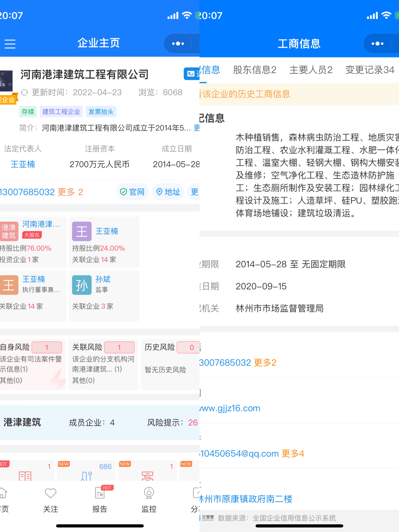Switch to 股东信息2 tab

[255, 70]
